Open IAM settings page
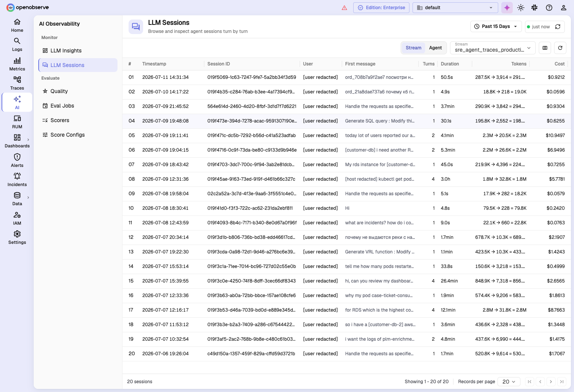574x392 pixels. point(17,219)
